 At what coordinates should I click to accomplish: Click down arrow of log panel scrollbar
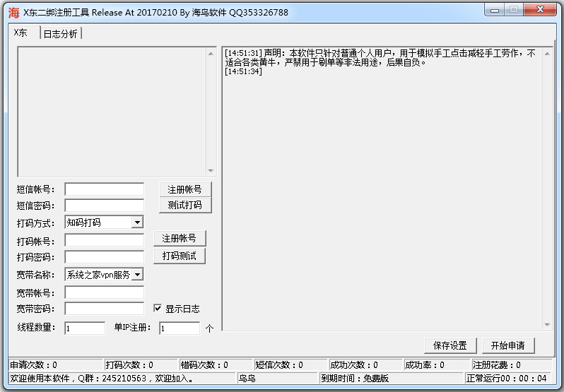[546, 325]
